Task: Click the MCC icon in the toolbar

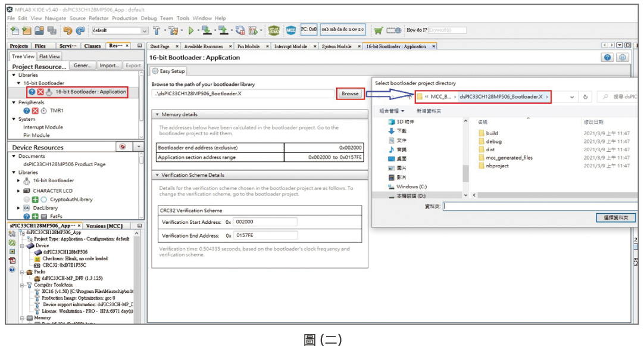Action: (x=291, y=30)
